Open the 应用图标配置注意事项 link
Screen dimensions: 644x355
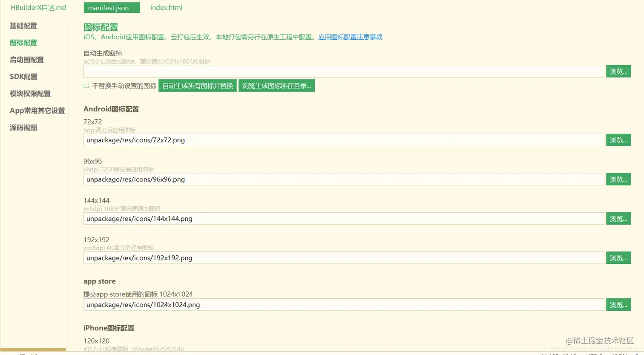[x=349, y=37]
